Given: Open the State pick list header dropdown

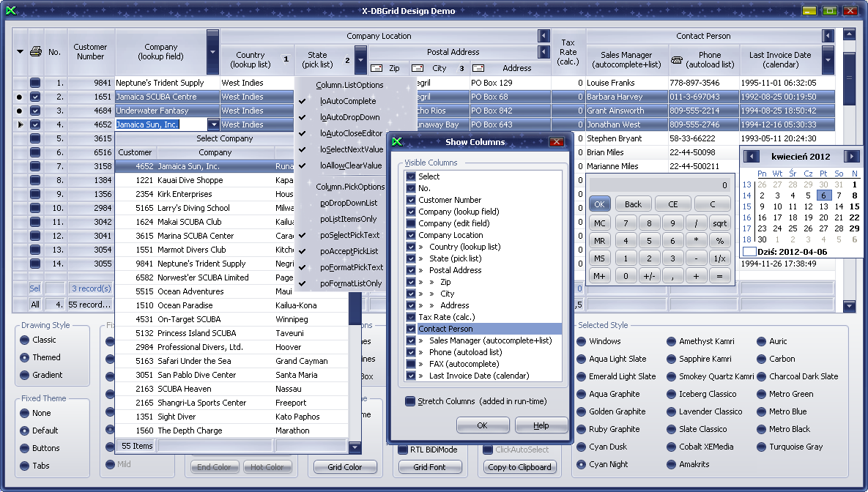Looking at the screenshot, I should pos(360,60).
